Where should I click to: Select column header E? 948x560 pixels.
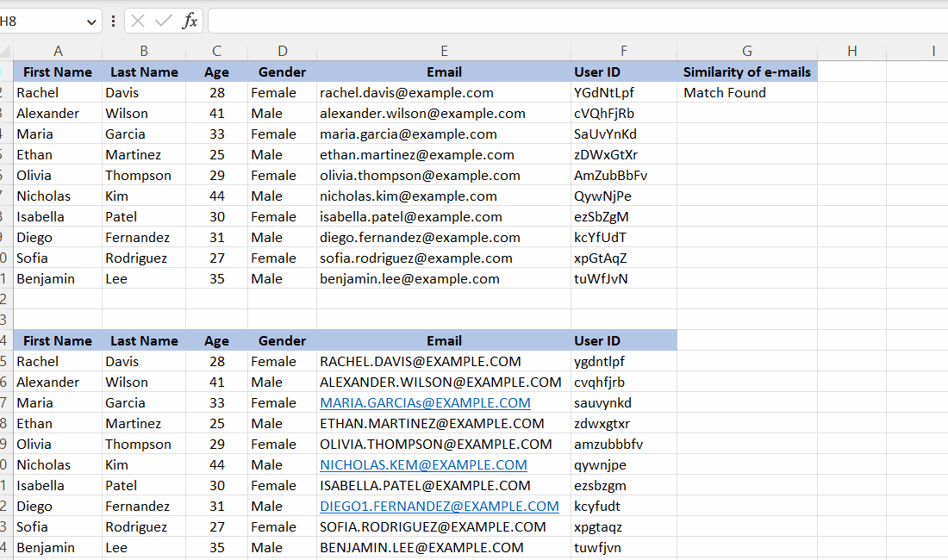[444, 51]
